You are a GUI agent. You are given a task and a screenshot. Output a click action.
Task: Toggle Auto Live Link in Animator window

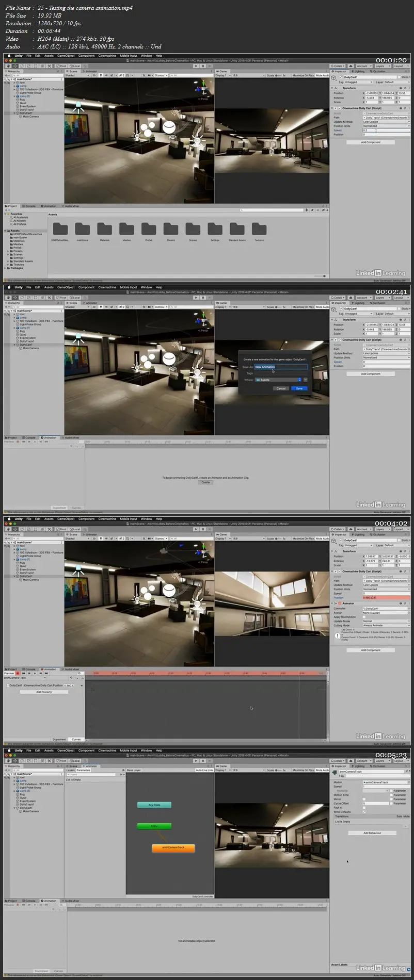coord(204,770)
